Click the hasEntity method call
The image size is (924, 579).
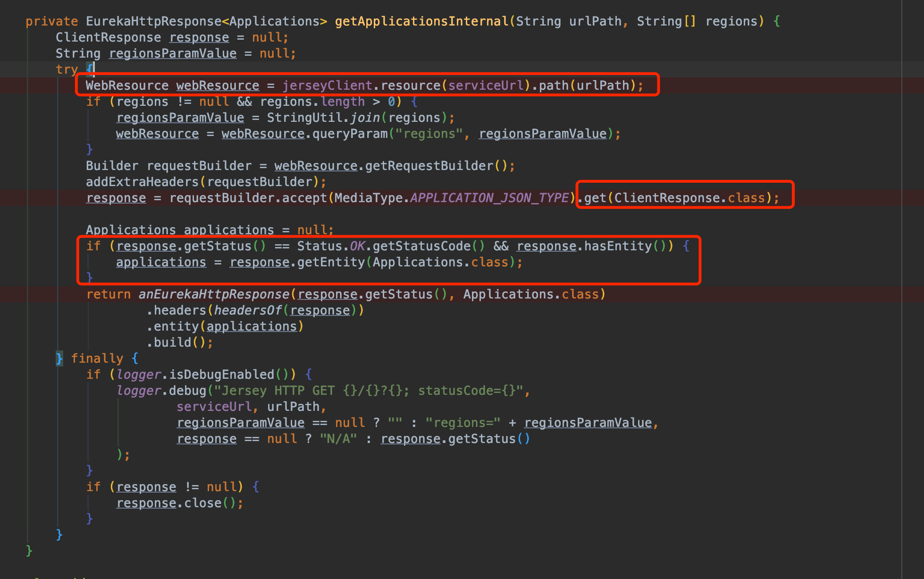click(x=618, y=246)
